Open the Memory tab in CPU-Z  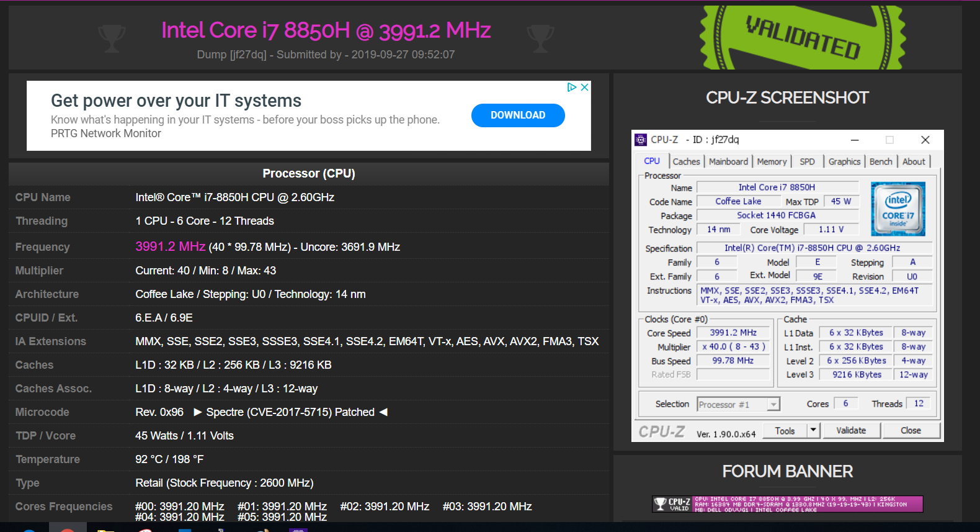pyautogui.click(x=772, y=161)
